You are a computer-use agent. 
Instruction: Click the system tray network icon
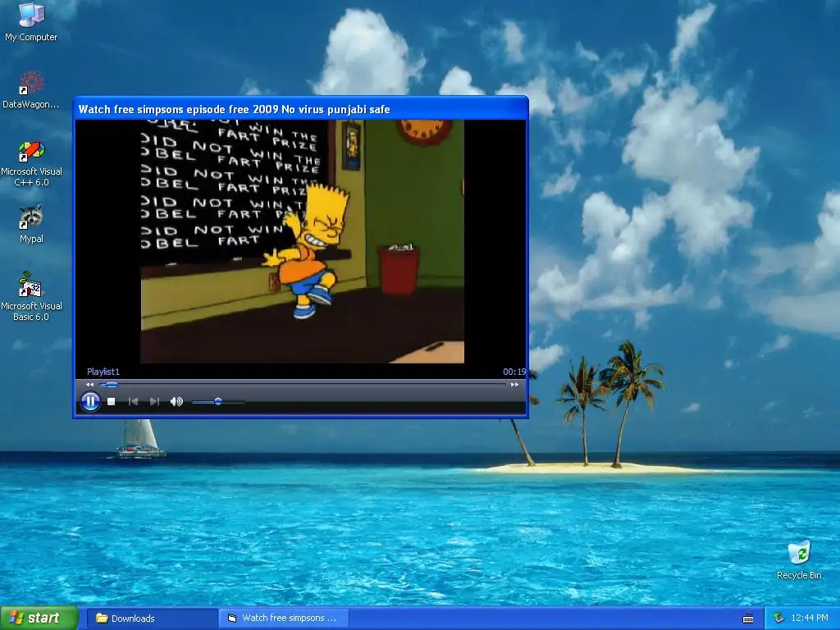pyautogui.click(x=778, y=619)
